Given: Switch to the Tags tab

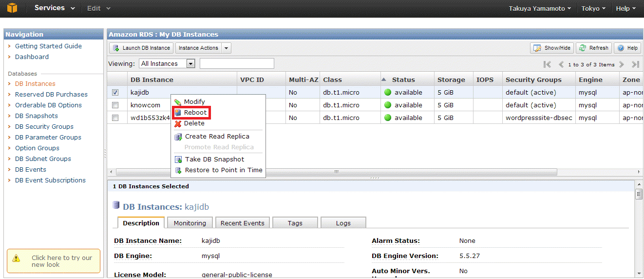Looking at the screenshot, I should pos(295,223).
